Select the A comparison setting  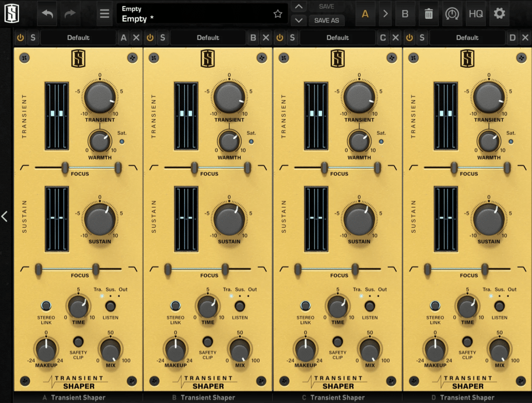coord(365,13)
